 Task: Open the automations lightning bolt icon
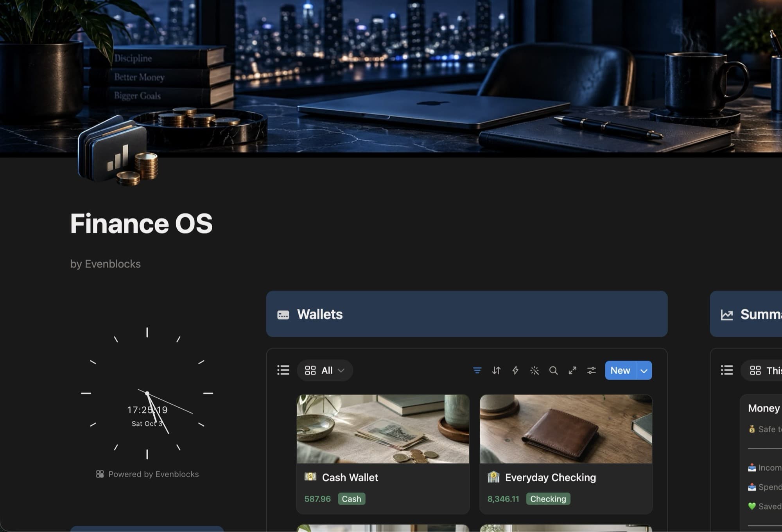tap(515, 370)
